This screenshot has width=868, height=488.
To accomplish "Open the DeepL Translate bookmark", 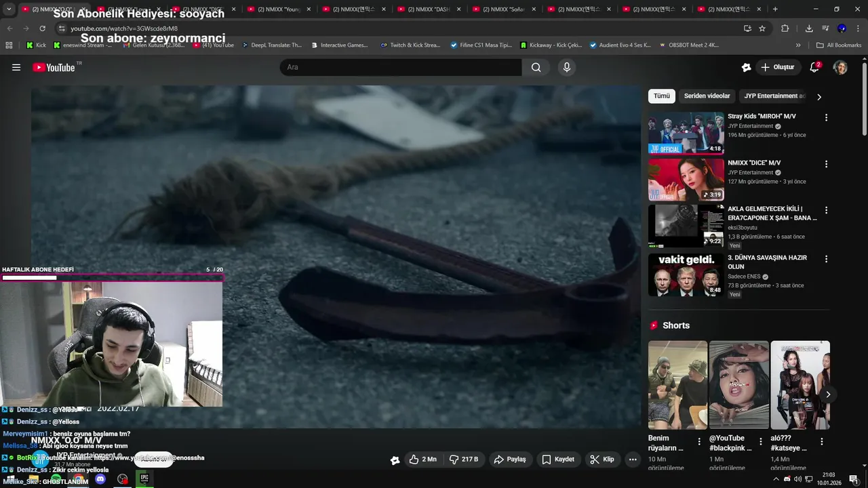I will pos(271,45).
